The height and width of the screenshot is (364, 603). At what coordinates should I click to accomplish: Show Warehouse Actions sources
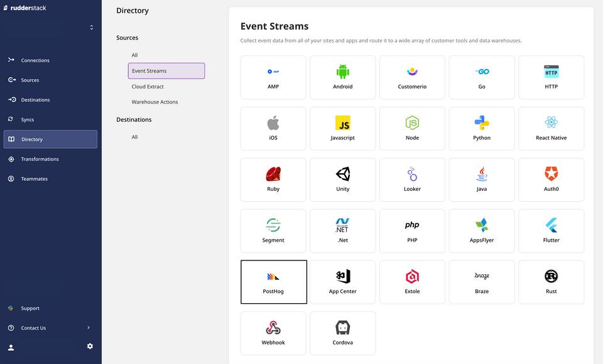coord(155,102)
